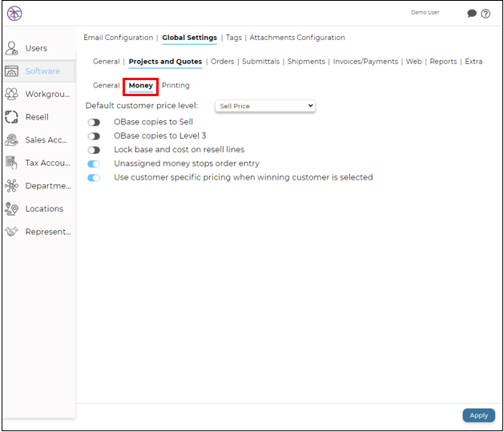The image size is (504, 432).
Task: Open the Reports settings tab
Action: tap(443, 62)
